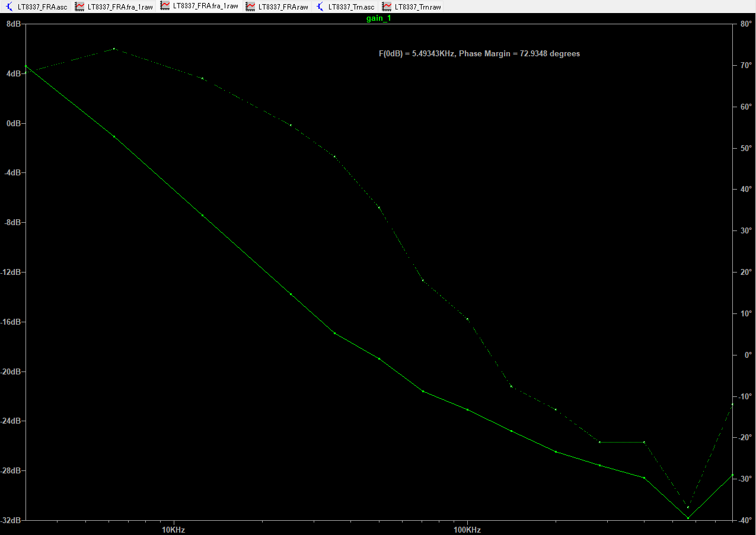This screenshot has height=535, width=756.
Task: Click the currently active LT8337_FRA.fra_1.raw tab
Action: (x=200, y=7)
